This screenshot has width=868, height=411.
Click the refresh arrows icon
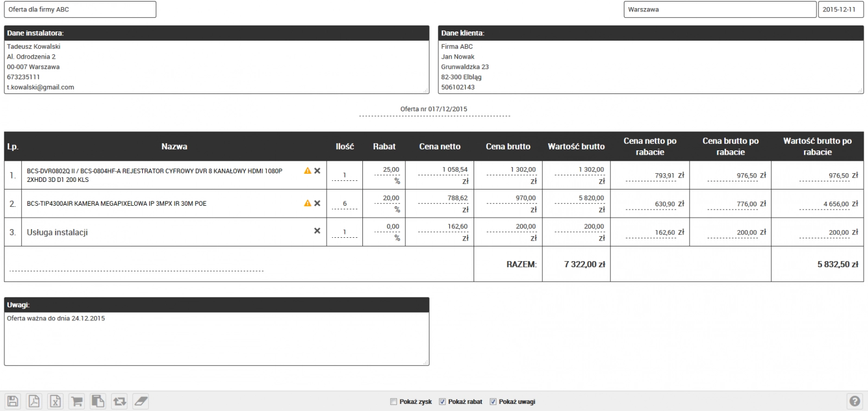click(x=119, y=401)
